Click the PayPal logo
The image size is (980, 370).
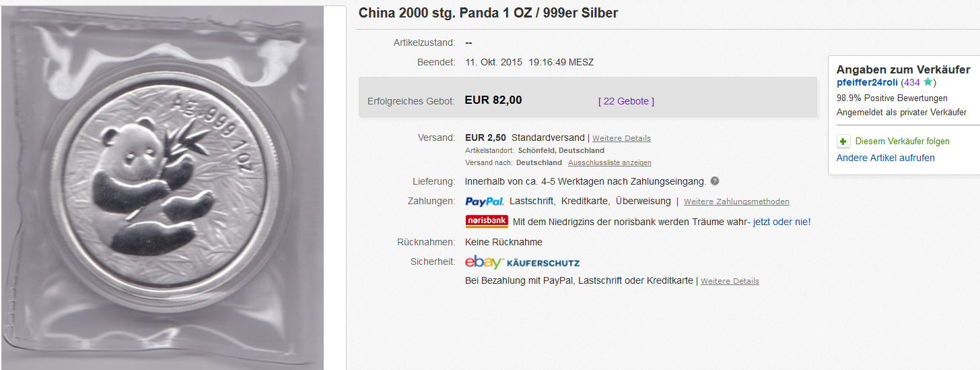[x=484, y=202]
